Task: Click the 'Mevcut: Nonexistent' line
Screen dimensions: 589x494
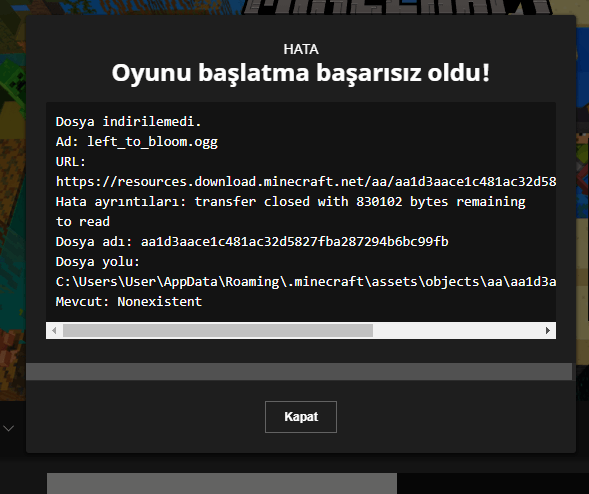Action: tap(129, 302)
